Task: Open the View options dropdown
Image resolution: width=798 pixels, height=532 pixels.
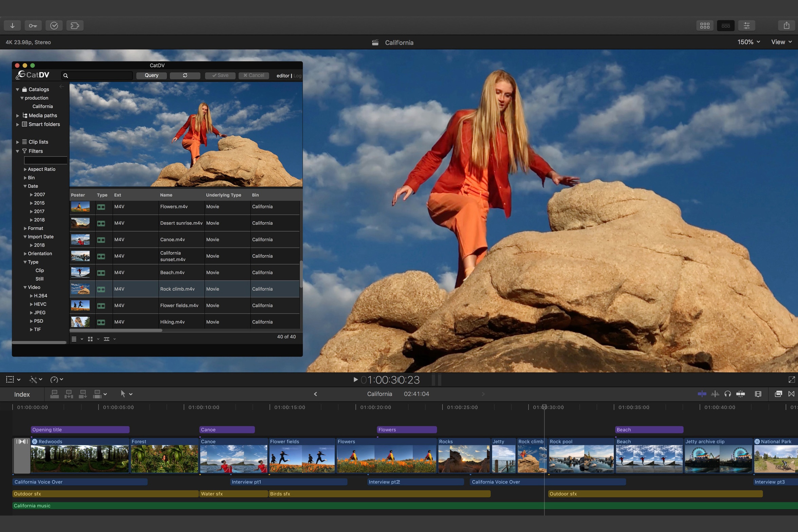Action: (x=781, y=42)
